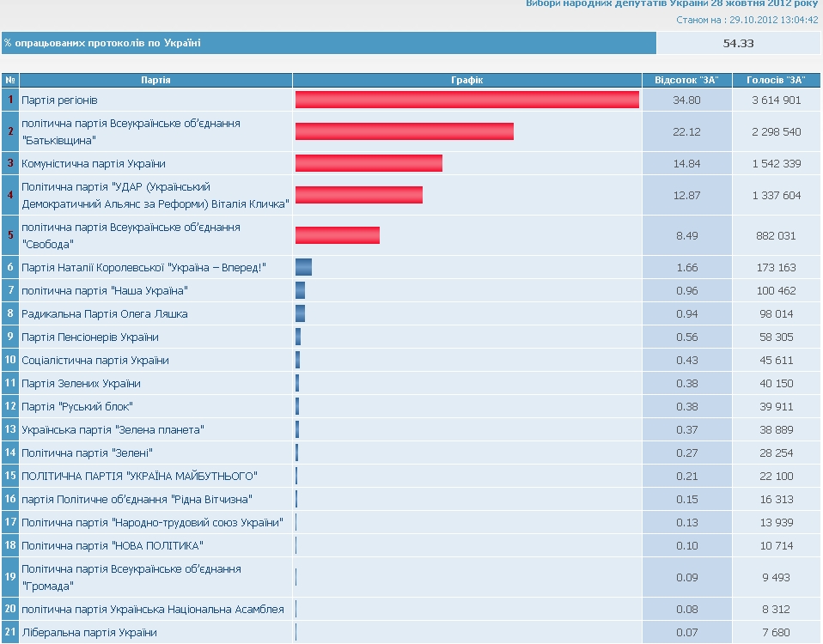Click the "Голосів "ЗА"" column header
823x644 pixels.
coord(776,80)
